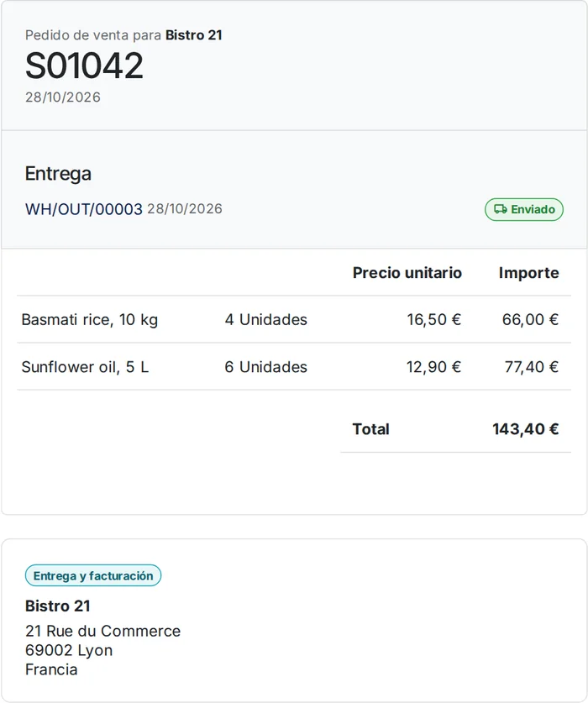This screenshot has width=588, height=703.
Task: Click the Precio unitario column header
Action: (407, 273)
